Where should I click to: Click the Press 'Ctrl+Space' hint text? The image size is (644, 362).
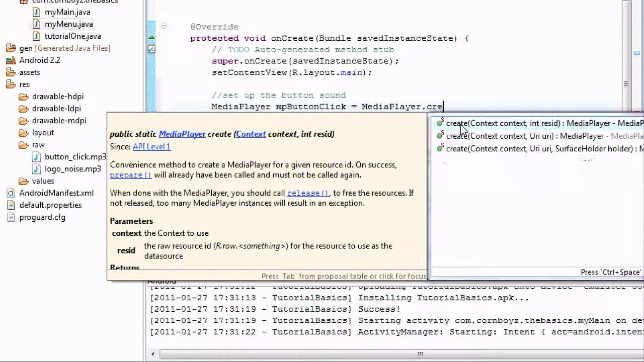click(x=611, y=272)
